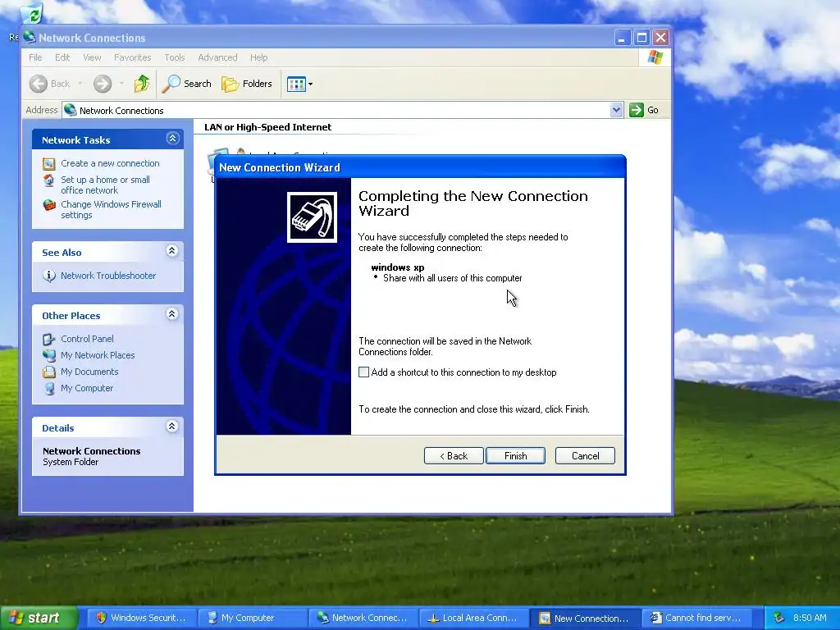Open My Documents link
Screen dimensions: 840x630
pos(89,372)
